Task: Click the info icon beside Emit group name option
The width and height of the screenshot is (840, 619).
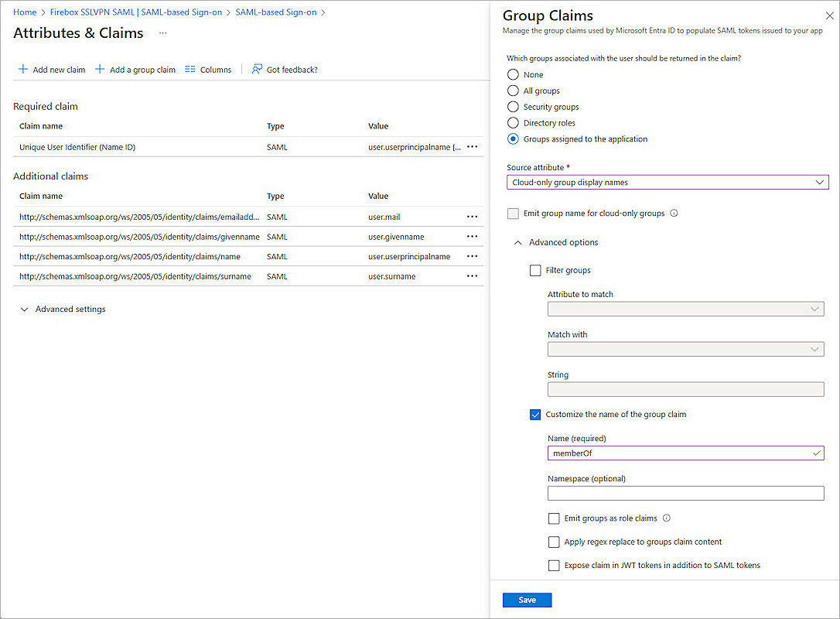Action: [674, 212]
